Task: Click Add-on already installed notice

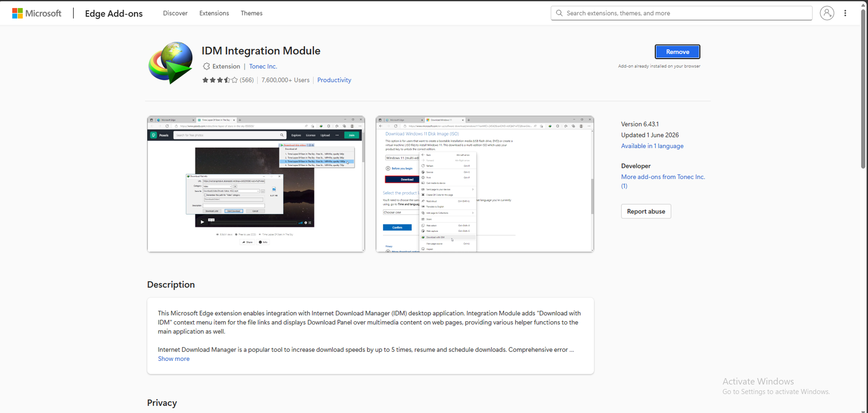Action: [x=659, y=66]
